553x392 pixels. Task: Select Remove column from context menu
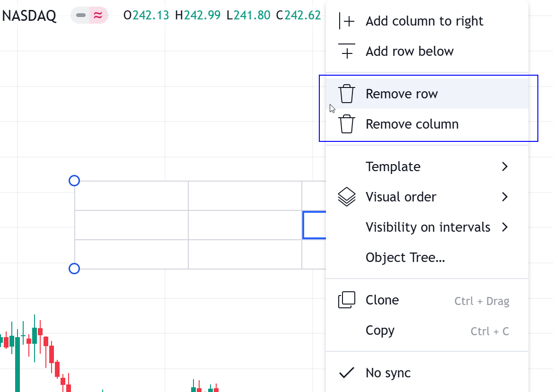click(x=412, y=124)
